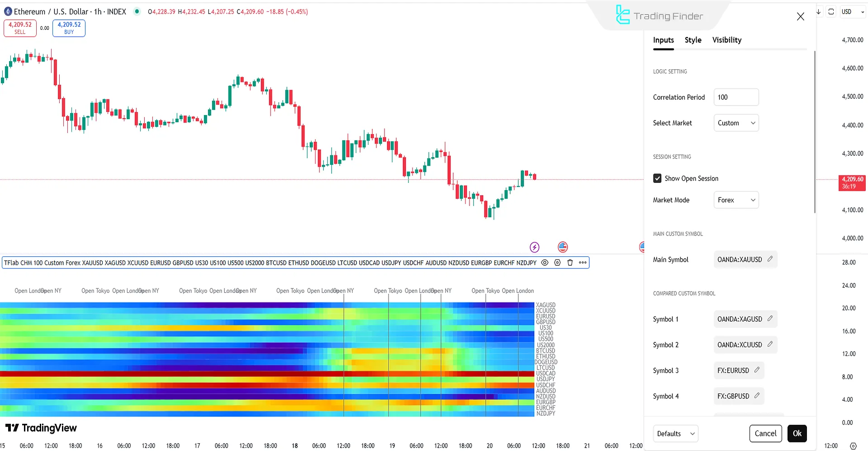The width and height of the screenshot is (868, 451).
Task: Open the Visibility tab in settings
Action: tap(726, 40)
